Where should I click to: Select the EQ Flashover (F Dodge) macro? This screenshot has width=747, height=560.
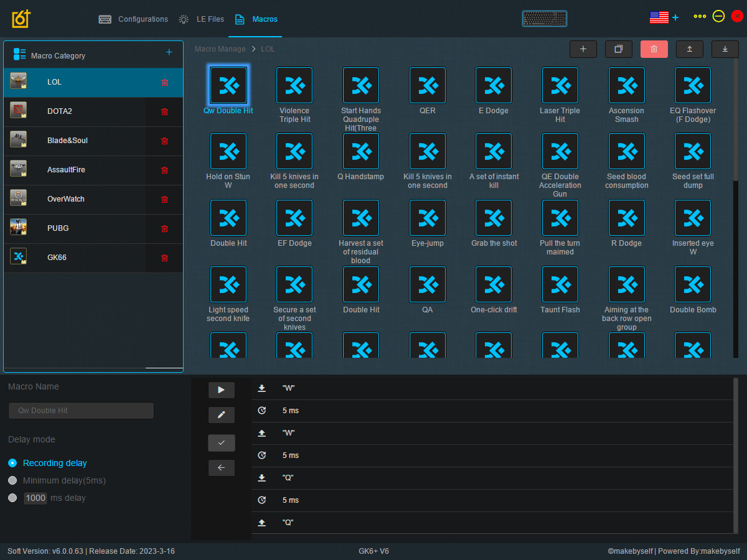(x=693, y=85)
